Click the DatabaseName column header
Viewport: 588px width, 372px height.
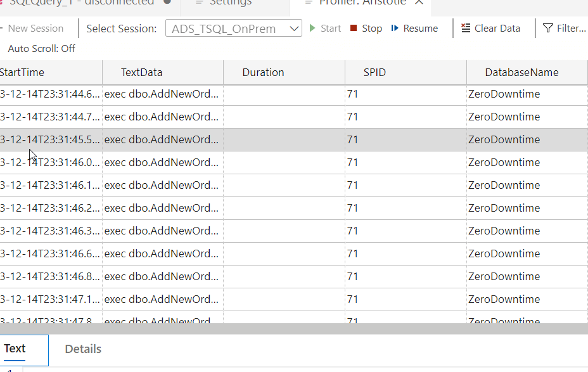[x=521, y=72]
